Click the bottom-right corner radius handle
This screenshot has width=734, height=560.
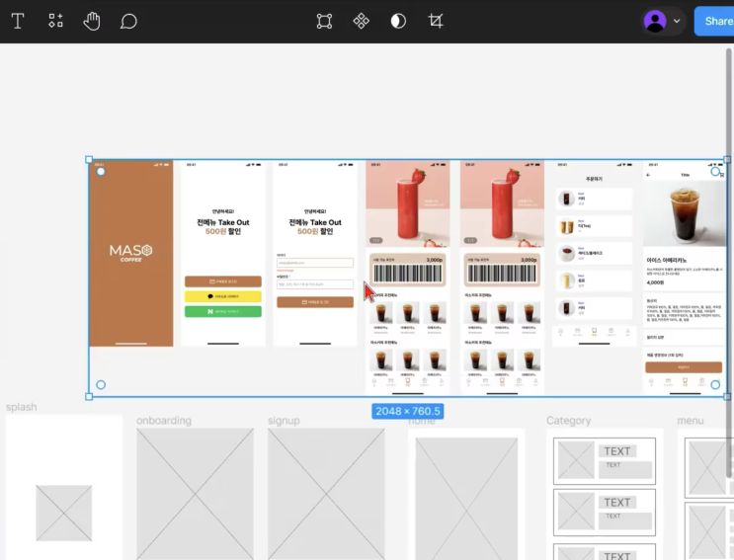715,384
